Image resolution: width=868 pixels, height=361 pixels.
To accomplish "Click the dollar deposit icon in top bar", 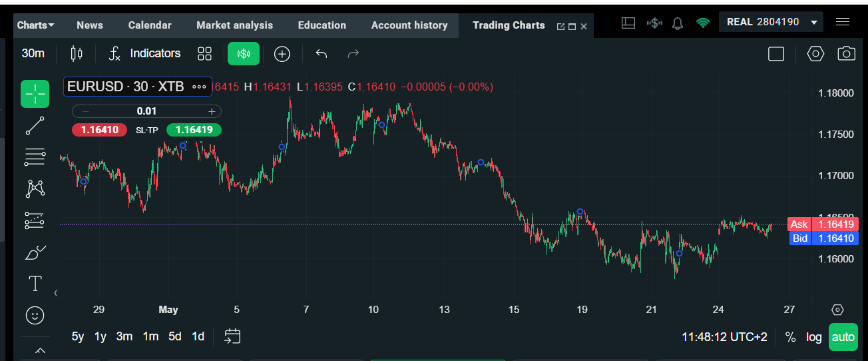I will [x=654, y=23].
